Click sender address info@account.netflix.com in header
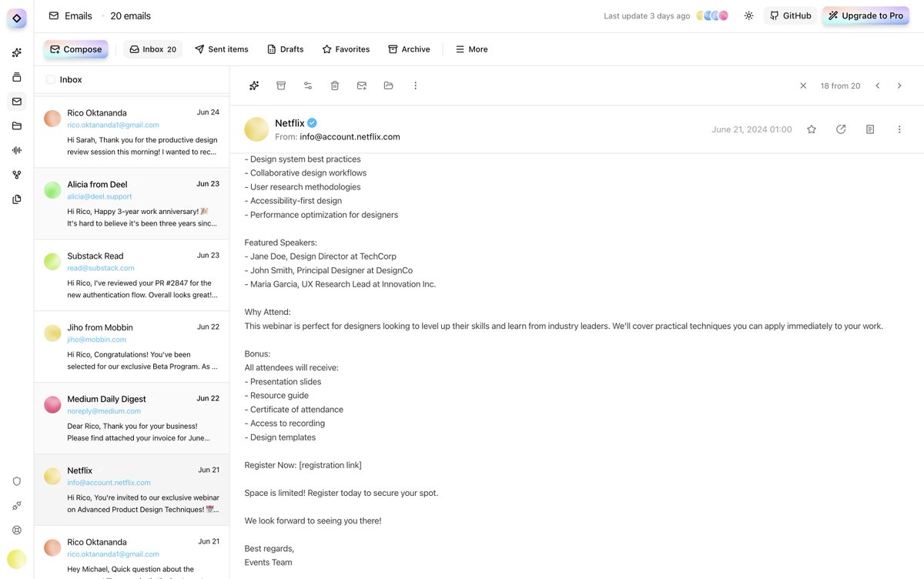Image resolution: width=924 pixels, height=579 pixels. coord(350,137)
